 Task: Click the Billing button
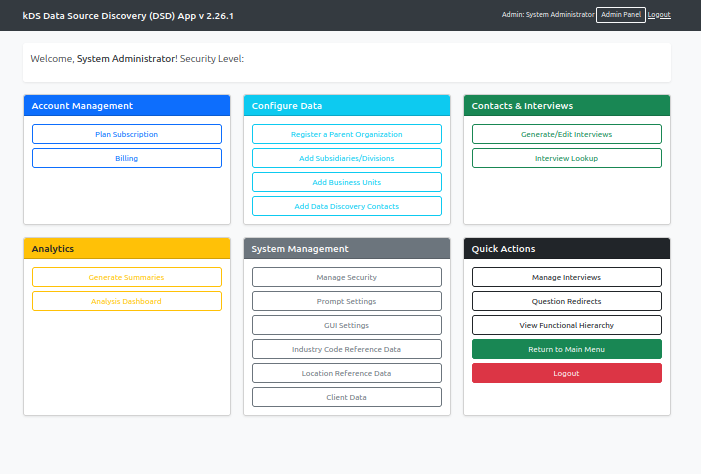[127, 158]
